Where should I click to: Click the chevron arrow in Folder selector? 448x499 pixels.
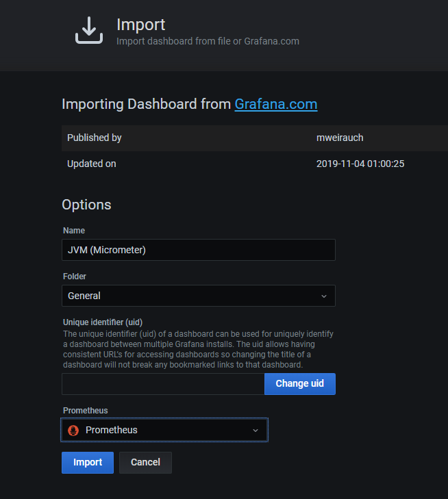coord(324,296)
